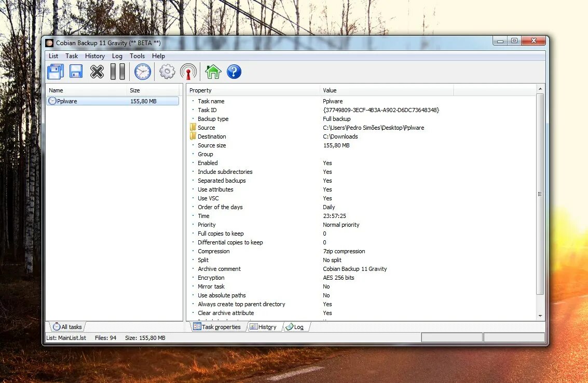588x383 pixels.
Task: Switch to the Log tab at bottom
Action: click(x=295, y=327)
